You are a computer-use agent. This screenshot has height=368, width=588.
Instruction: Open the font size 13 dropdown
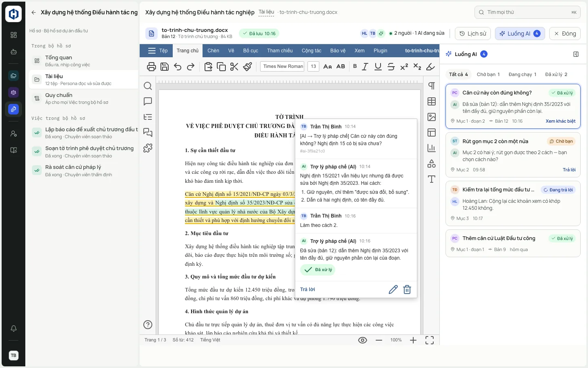point(313,66)
